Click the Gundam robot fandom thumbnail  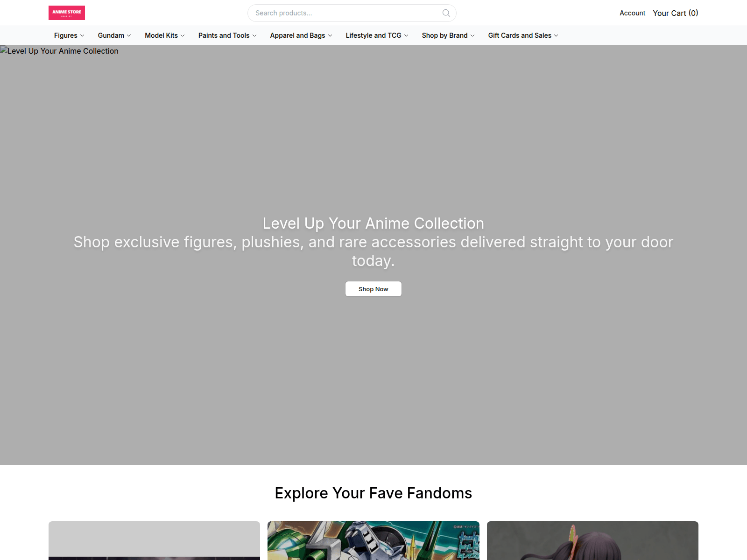pos(373,540)
